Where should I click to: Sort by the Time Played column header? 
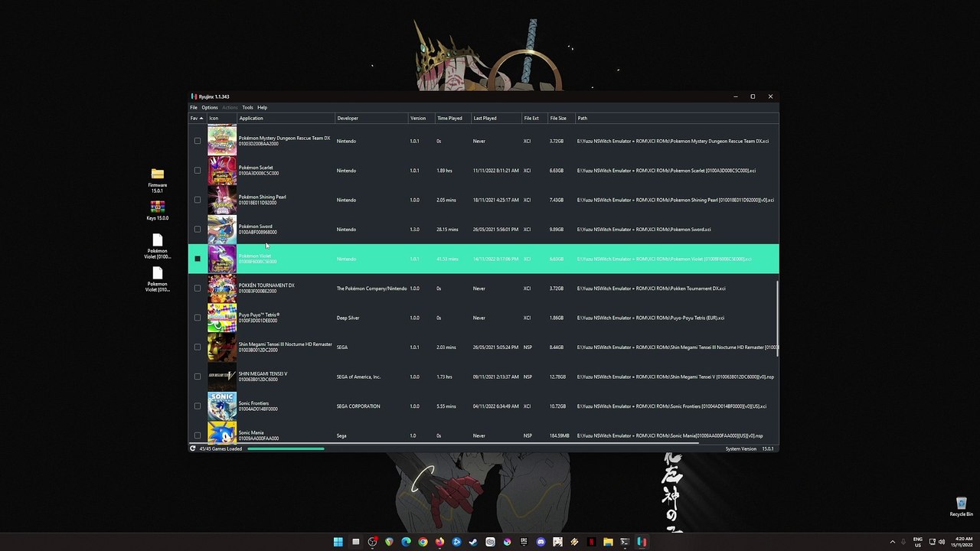(452, 118)
